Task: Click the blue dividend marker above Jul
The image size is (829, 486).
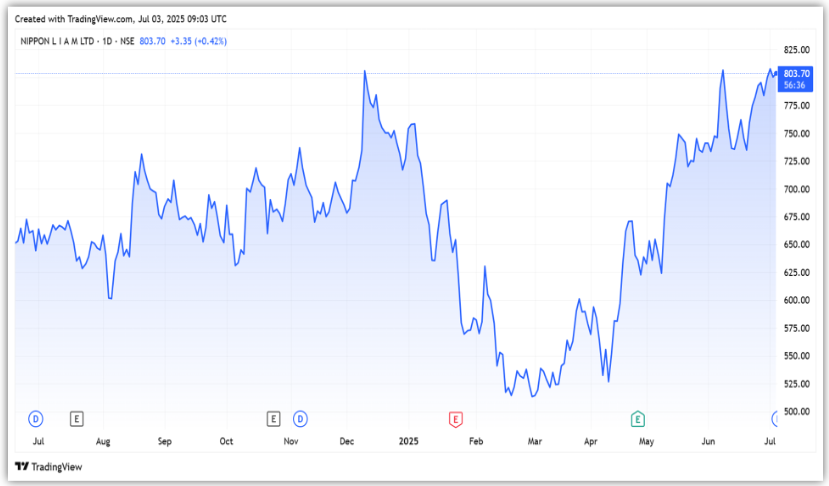Action: coord(36,417)
